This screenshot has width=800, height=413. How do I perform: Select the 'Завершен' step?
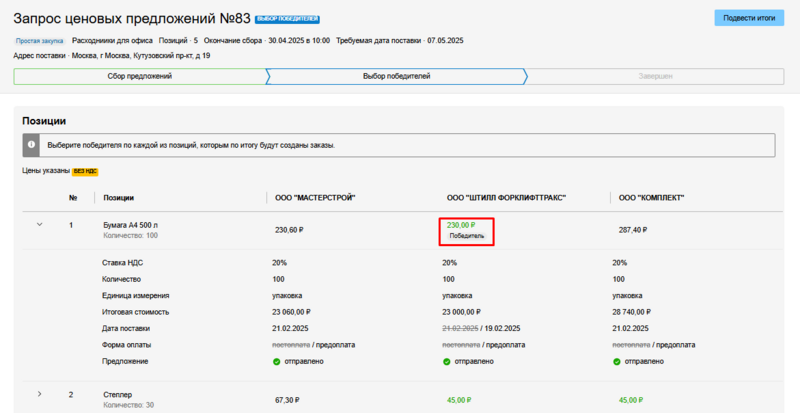[x=656, y=76]
